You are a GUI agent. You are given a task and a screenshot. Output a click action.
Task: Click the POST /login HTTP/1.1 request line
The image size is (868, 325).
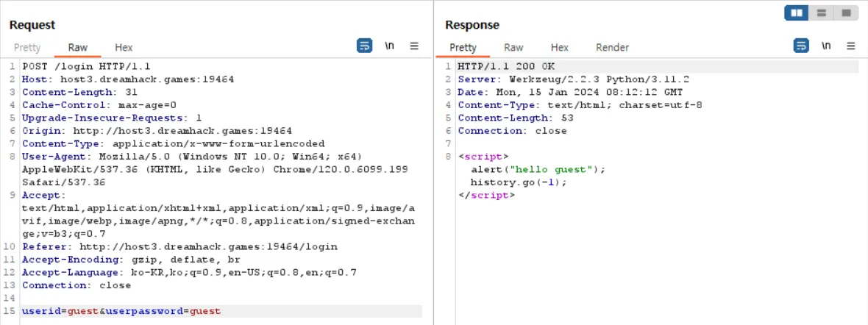pyautogui.click(x=86, y=66)
